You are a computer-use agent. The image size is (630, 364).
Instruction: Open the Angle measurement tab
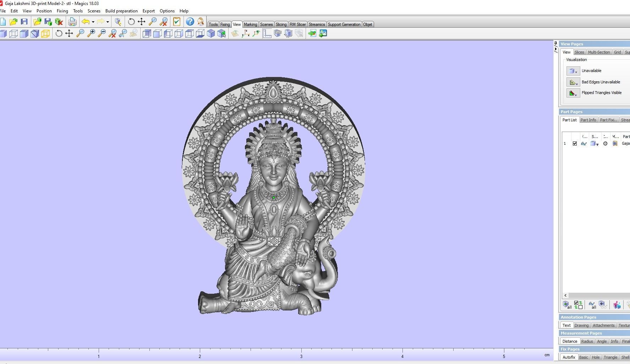pyautogui.click(x=602, y=341)
